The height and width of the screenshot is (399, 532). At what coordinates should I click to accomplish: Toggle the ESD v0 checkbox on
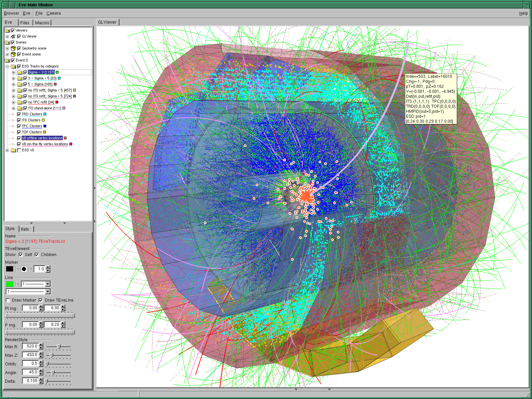tap(19, 150)
